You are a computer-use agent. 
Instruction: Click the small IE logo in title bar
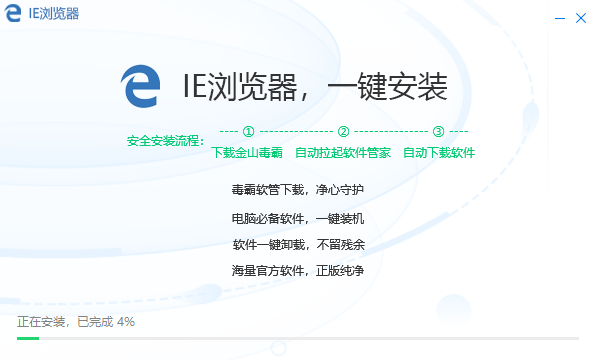coord(13,13)
